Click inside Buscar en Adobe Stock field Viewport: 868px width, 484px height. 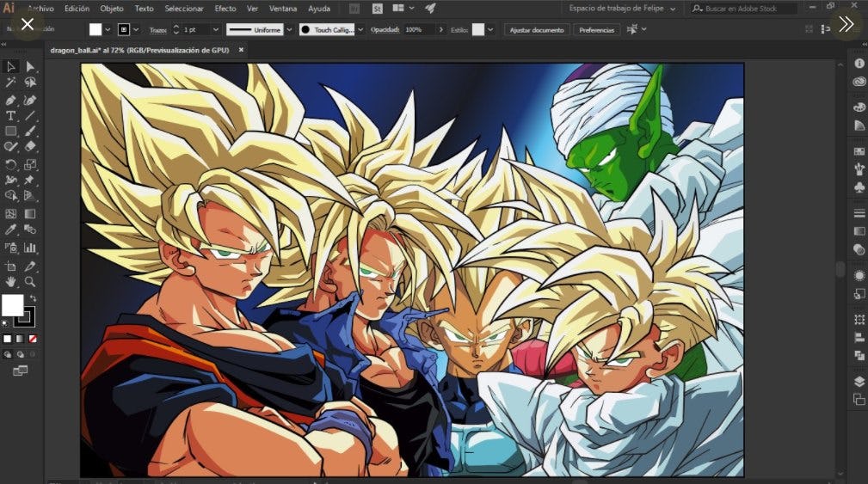click(744, 9)
